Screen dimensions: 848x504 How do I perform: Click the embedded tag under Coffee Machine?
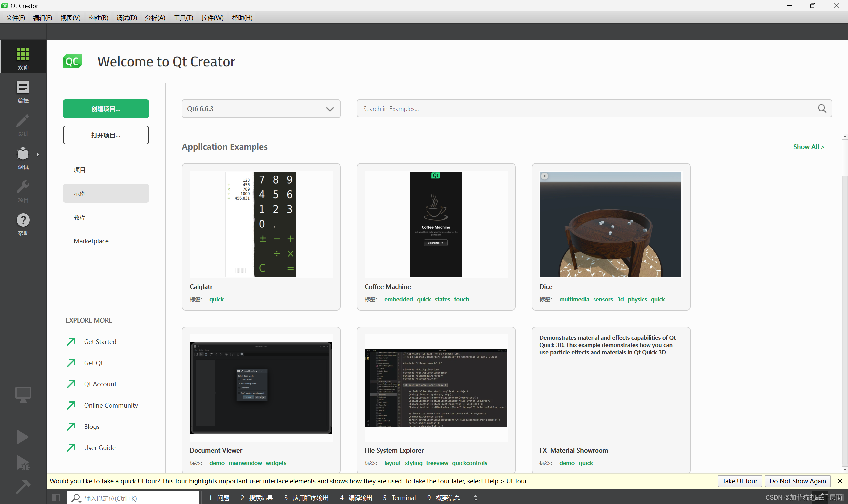(x=398, y=299)
